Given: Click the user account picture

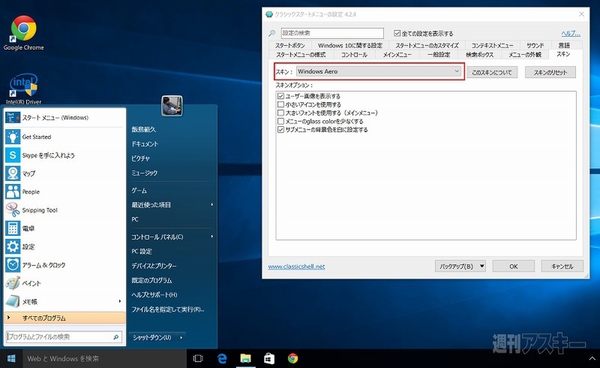Looking at the screenshot, I should click(x=172, y=106).
